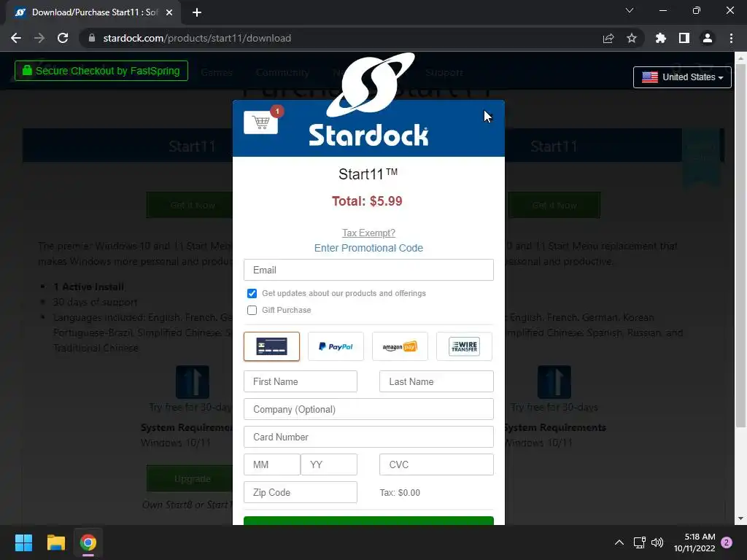Image resolution: width=747 pixels, height=560 pixels.
Task: Open the volume tray icon
Action: (x=657, y=542)
